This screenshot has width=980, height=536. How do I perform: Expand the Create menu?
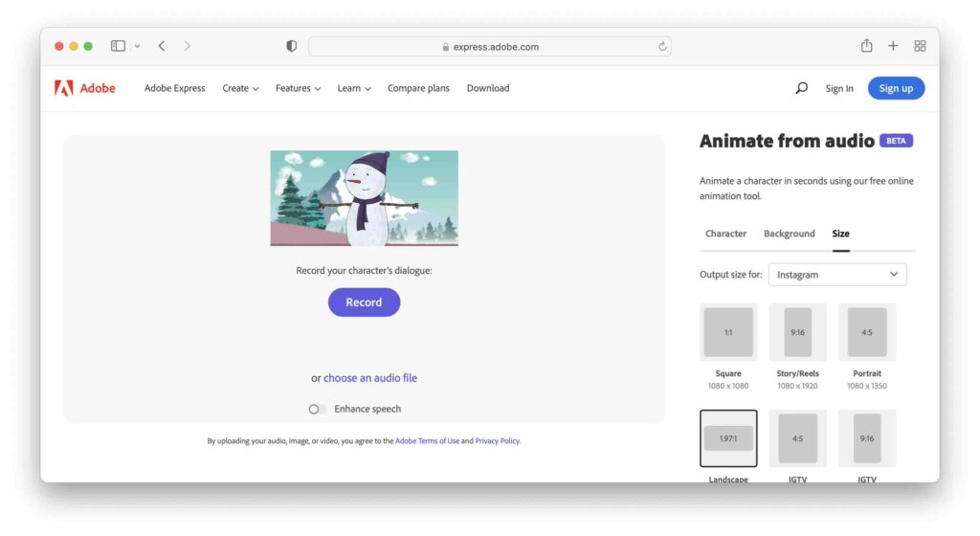(x=240, y=88)
